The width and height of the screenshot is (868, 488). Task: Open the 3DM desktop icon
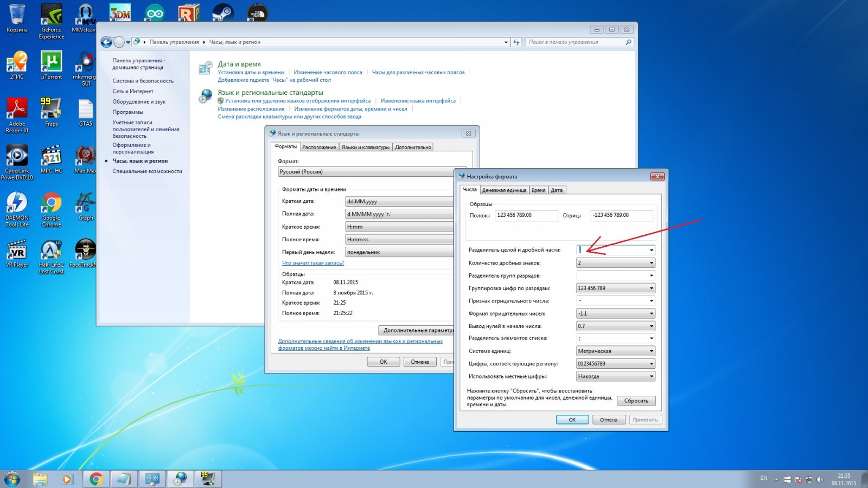(x=120, y=12)
